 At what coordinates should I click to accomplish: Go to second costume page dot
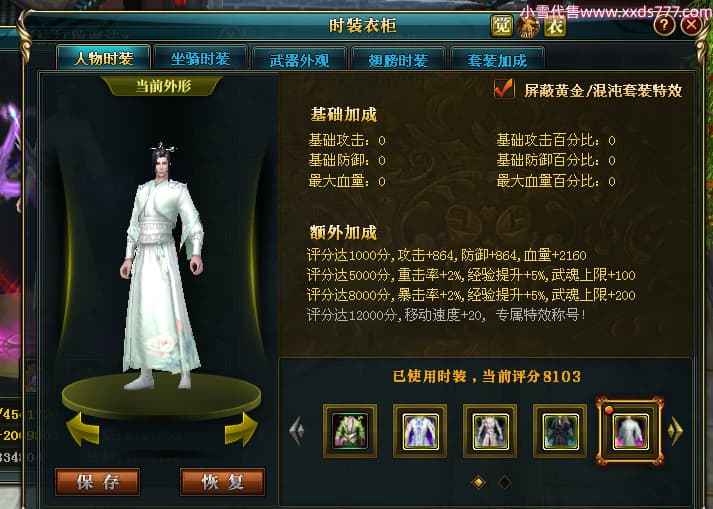coord(504,482)
